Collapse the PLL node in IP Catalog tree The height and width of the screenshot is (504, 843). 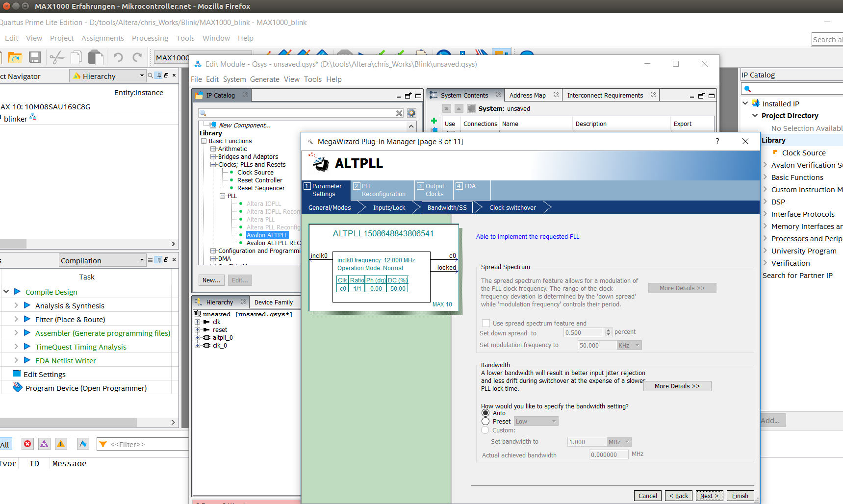pyautogui.click(x=223, y=196)
